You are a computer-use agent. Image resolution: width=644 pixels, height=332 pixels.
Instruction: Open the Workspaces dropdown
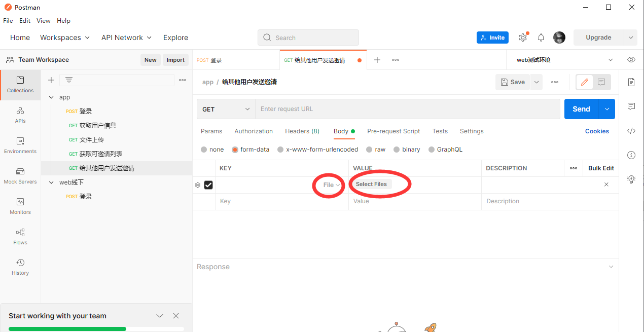tap(65, 38)
